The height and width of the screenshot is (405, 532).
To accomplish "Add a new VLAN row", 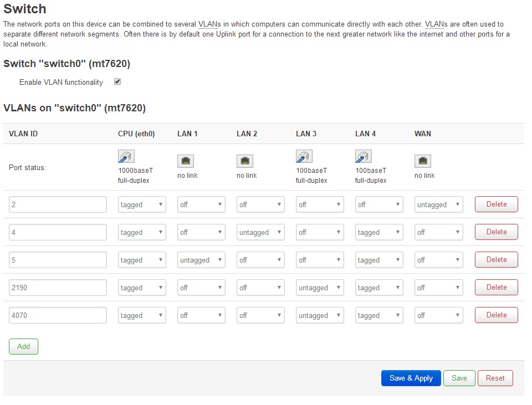I will [23, 346].
